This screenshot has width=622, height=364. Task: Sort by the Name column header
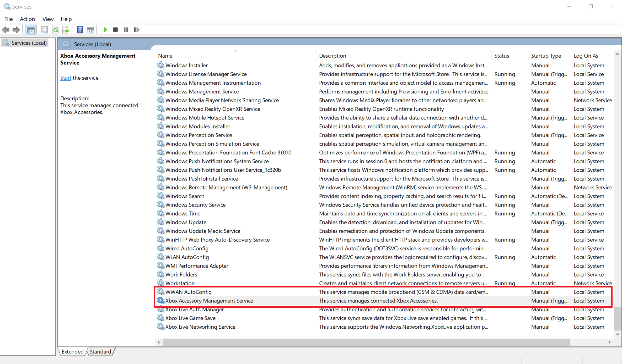(236, 56)
